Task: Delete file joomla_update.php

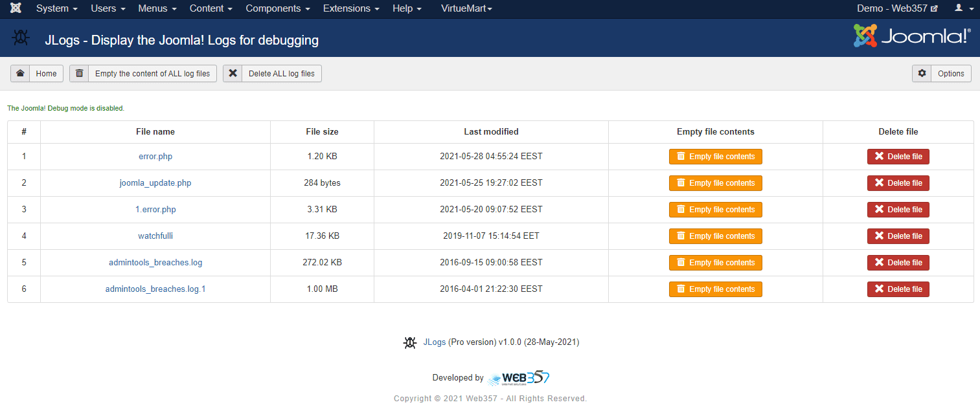Action: pyautogui.click(x=898, y=183)
